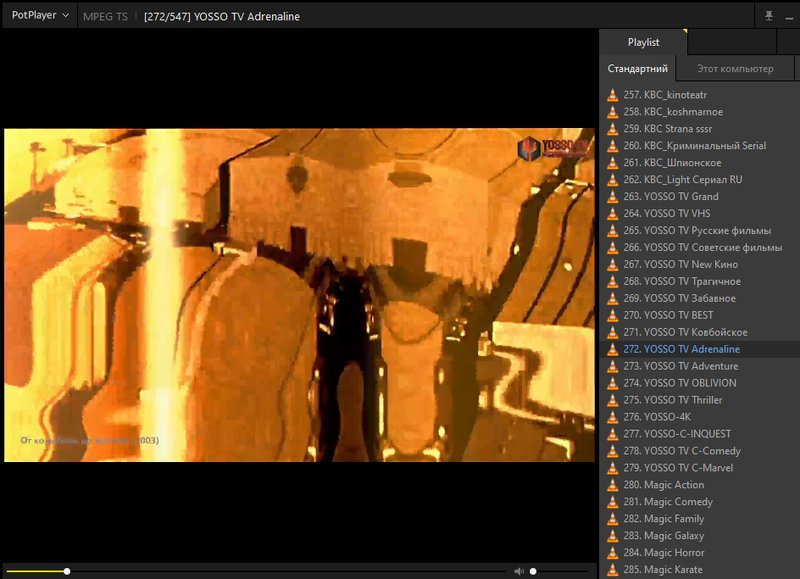Select playlist entry "274. YOSSO TV OBLIVION"

pyautogui.click(x=700, y=383)
